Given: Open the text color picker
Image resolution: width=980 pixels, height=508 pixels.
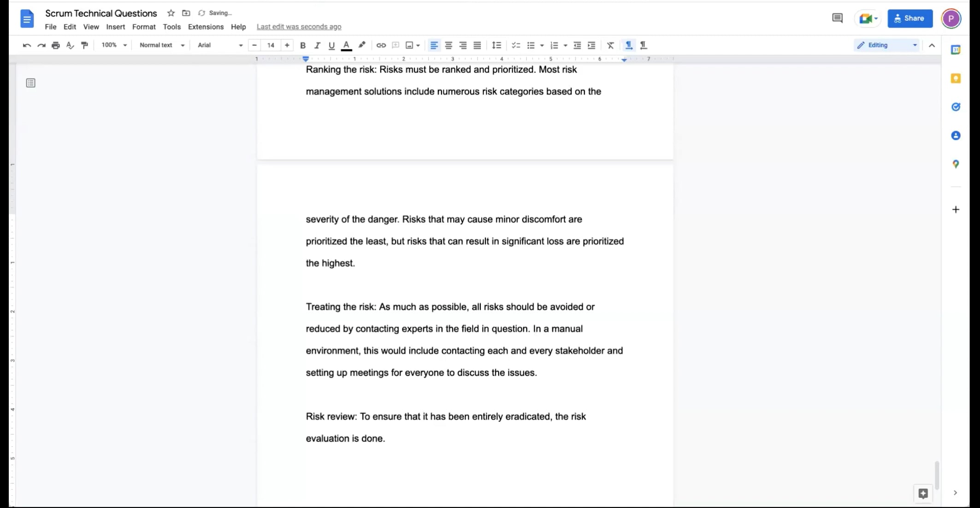Looking at the screenshot, I should (x=346, y=45).
